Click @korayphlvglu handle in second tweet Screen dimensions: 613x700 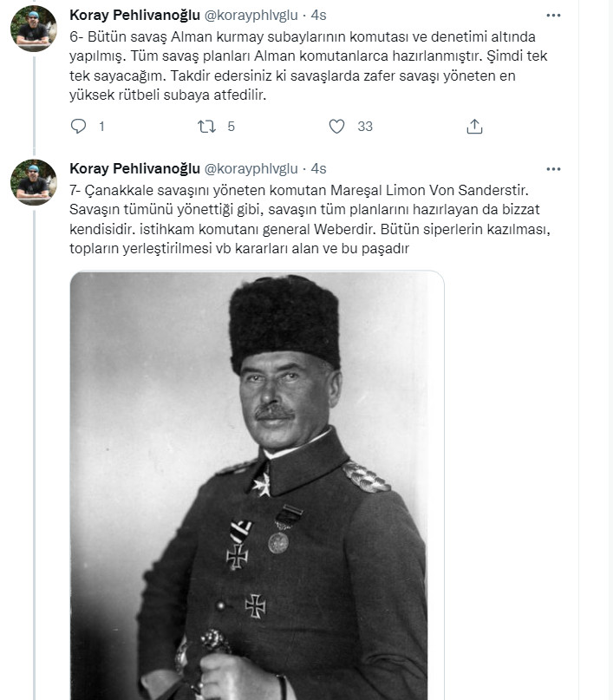tap(251, 167)
